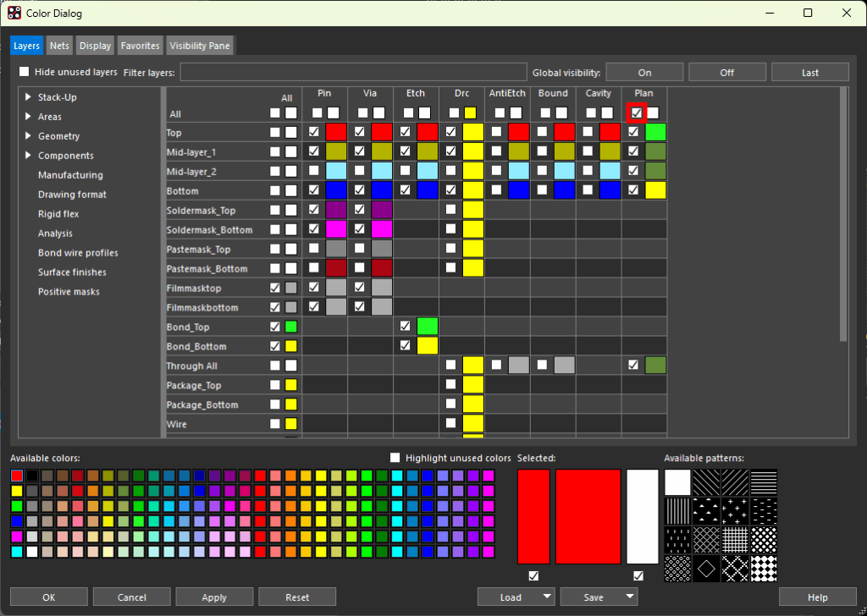Image resolution: width=867 pixels, height=616 pixels.
Task: Click the Filter layers input field
Action: pos(353,73)
